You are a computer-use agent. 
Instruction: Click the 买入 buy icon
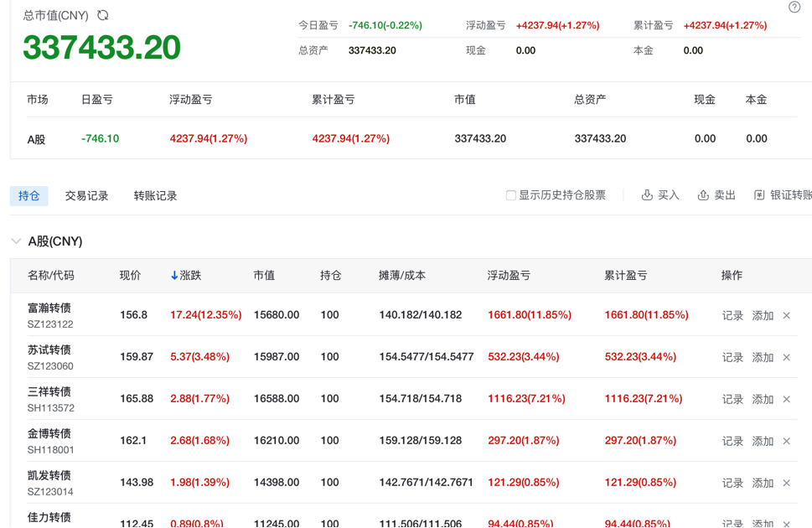[647, 195]
